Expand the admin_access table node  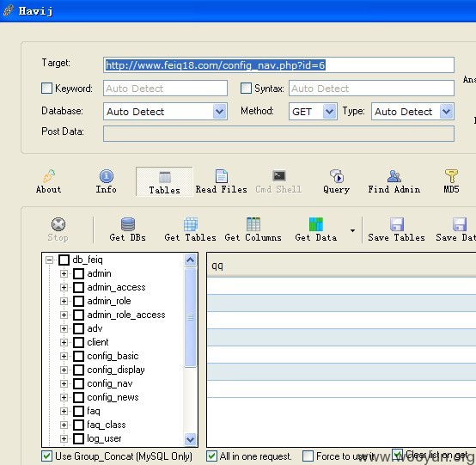pyautogui.click(x=64, y=287)
